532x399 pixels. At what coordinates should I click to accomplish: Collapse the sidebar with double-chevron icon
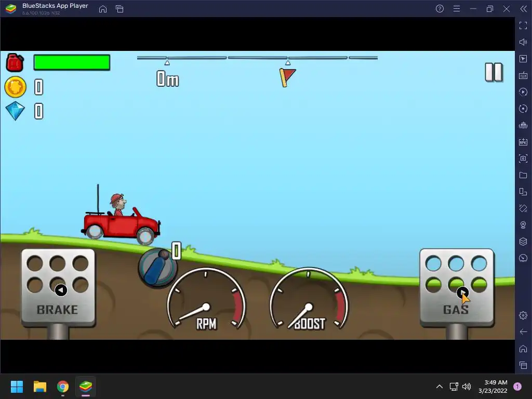524,9
